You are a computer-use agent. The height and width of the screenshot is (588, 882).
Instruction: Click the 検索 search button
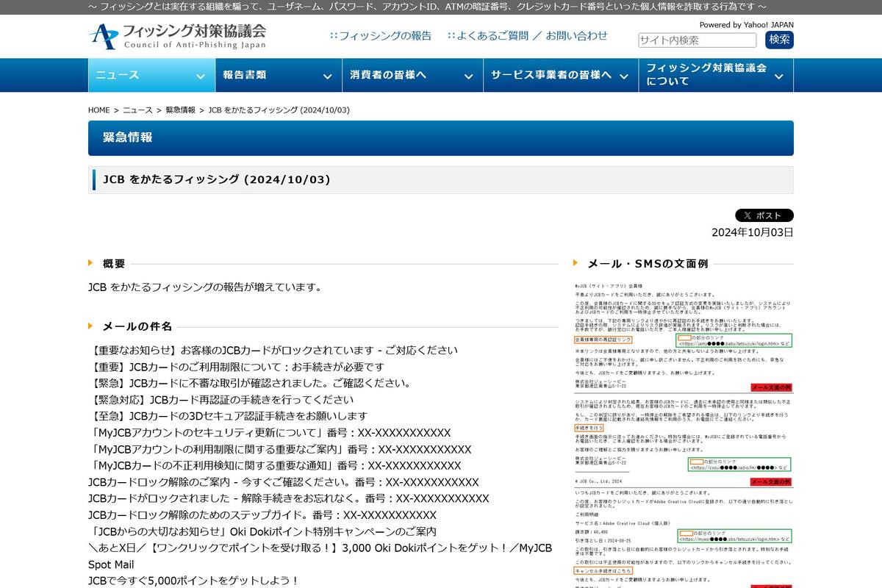click(779, 40)
